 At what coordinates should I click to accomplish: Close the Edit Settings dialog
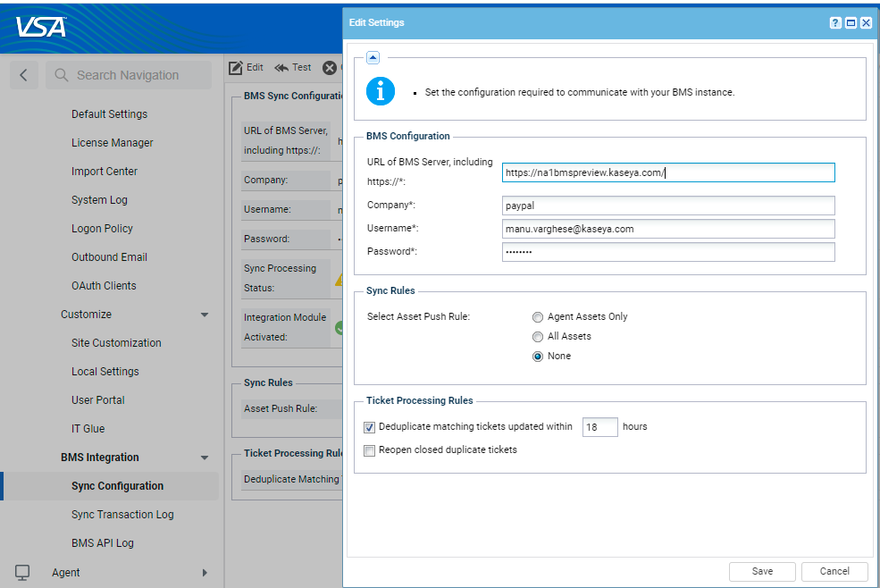pos(866,22)
